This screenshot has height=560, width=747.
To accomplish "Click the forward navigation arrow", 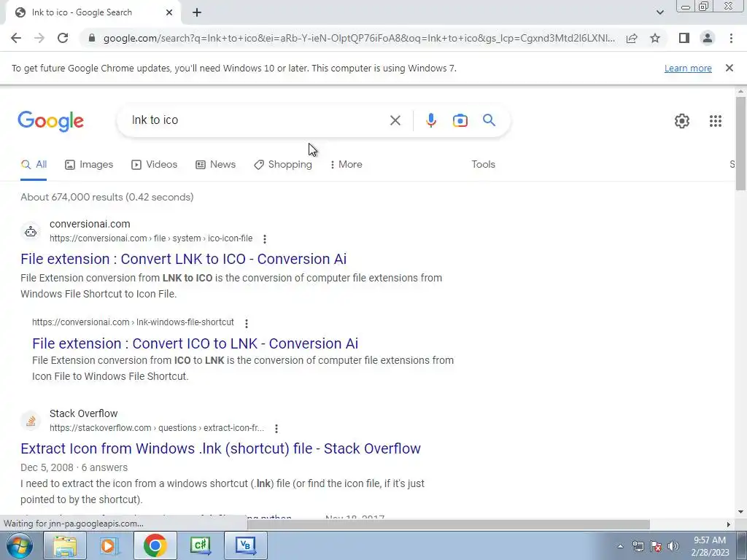I will 39,38.
